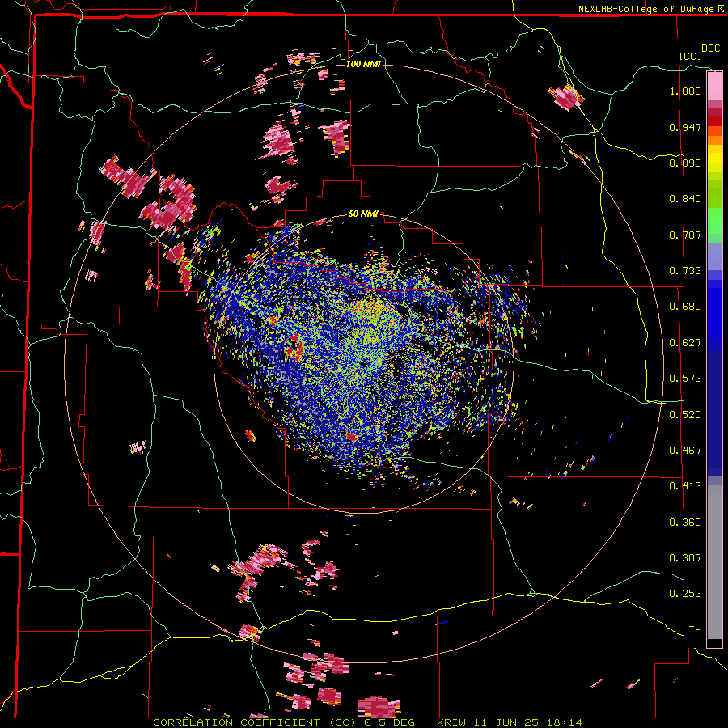Click the 11 JUN 25 date text
This screenshot has width=728, height=728.
click(x=506, y=722)
